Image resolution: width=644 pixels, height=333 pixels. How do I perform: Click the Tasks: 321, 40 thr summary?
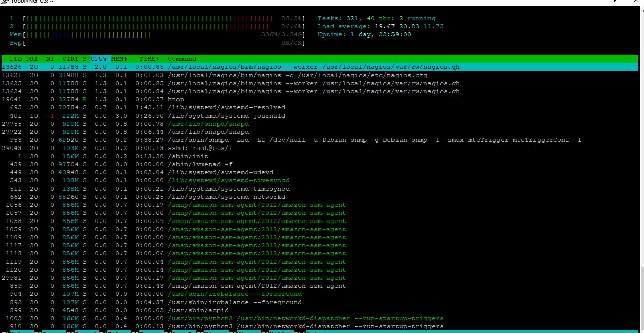377,18
